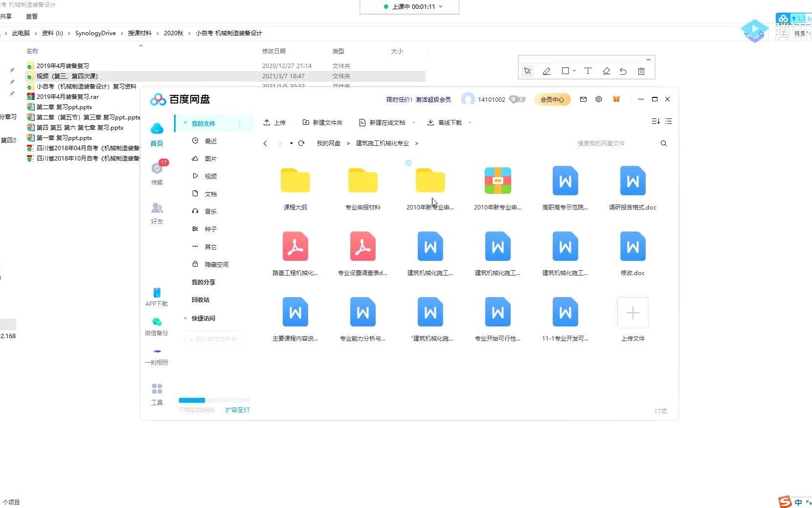Open the settings hexagon icon in Baidu header
812x508 pixels.
point(599,99)
